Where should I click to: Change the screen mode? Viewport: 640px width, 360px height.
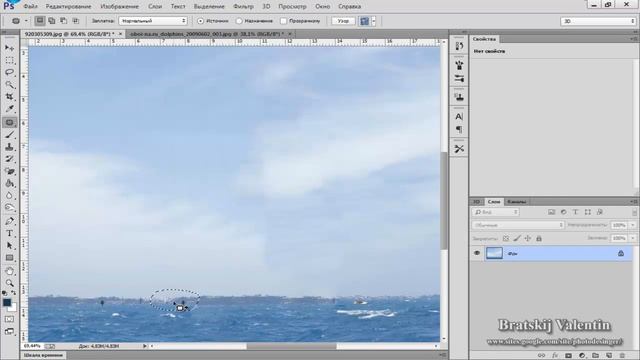9,331
